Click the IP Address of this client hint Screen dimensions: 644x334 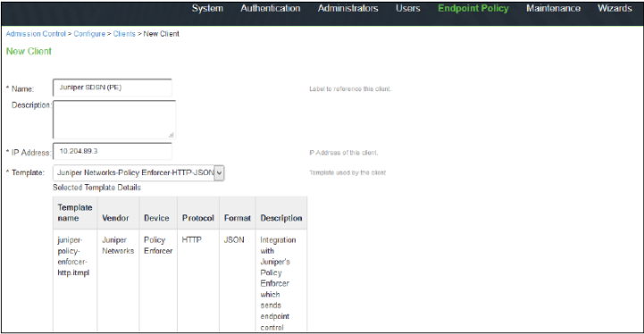pos(344,153)
